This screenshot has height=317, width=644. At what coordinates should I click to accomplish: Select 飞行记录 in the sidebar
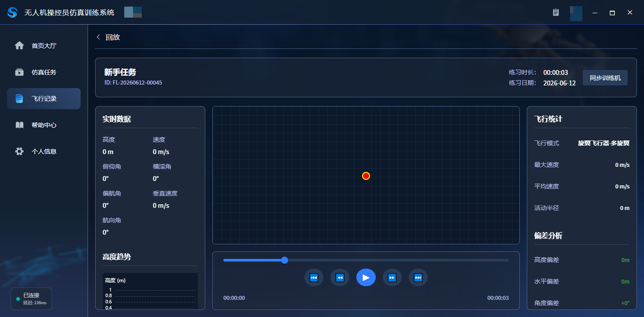pyautogui.click(x=44, y=99)
